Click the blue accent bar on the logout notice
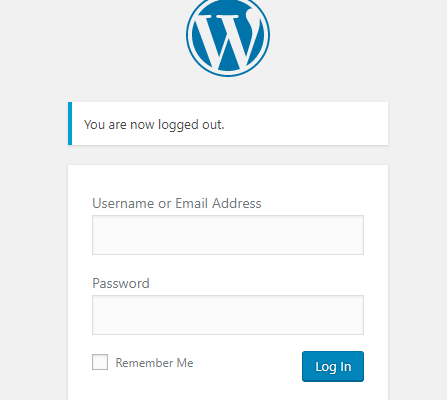This screenshot has width=447, height=400. (x=70, y=123)
